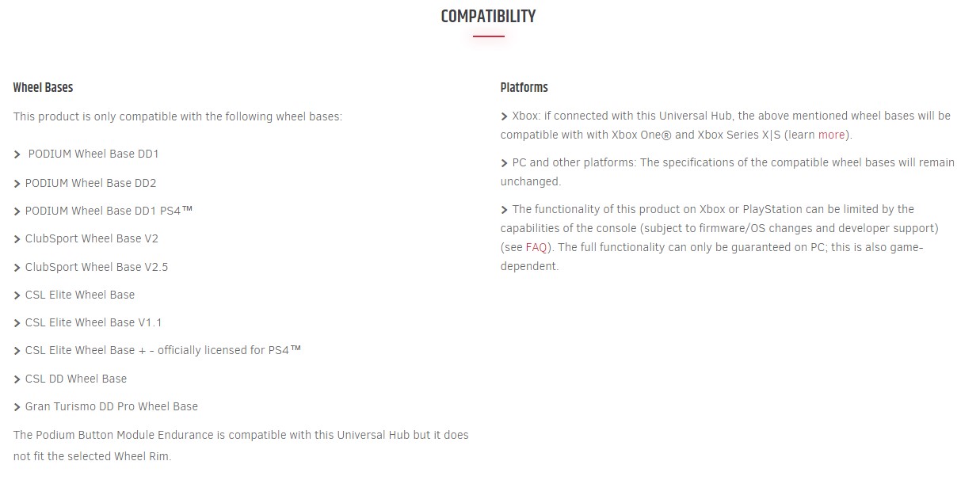Open the red FAQ link
The image size is (980, 480).
pyautogui.click(x=536, y=247)
